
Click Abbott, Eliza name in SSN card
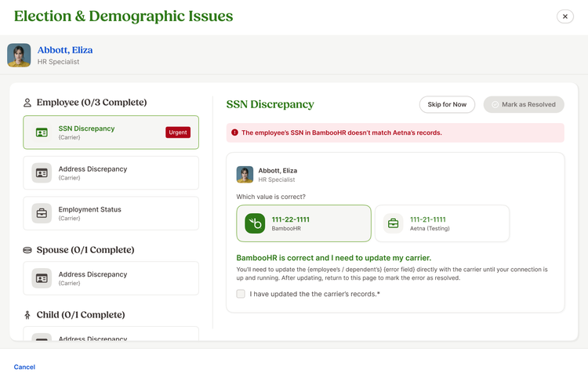coord(278,171)
